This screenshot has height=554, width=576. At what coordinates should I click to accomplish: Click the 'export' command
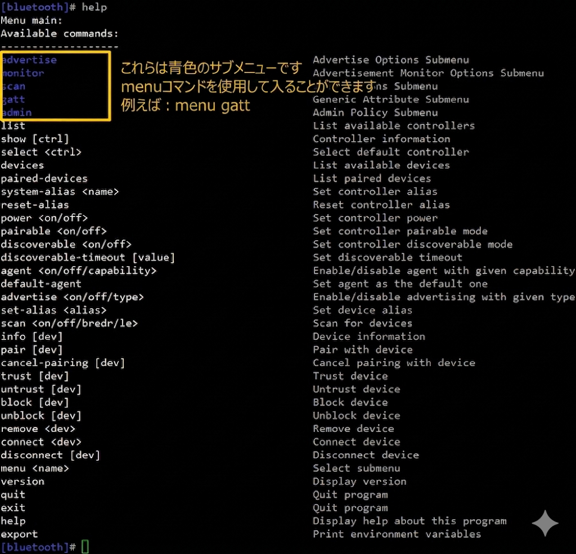click(x=19, y=535)
